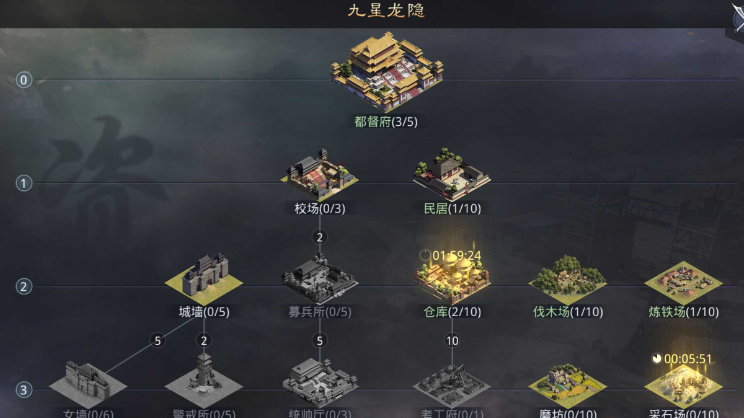
Task: Click the 01:59:24 warehouse upgrade timer
Action: click(456, 256)
